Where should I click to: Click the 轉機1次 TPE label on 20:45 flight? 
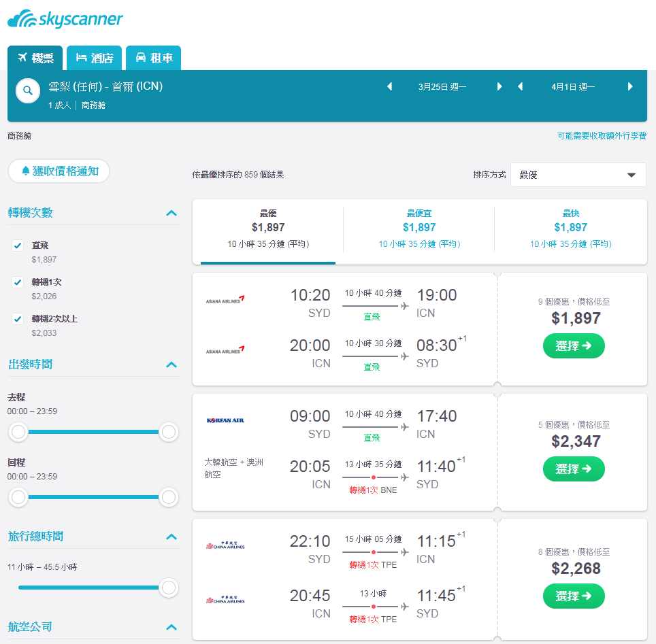[x=373, y=620]
